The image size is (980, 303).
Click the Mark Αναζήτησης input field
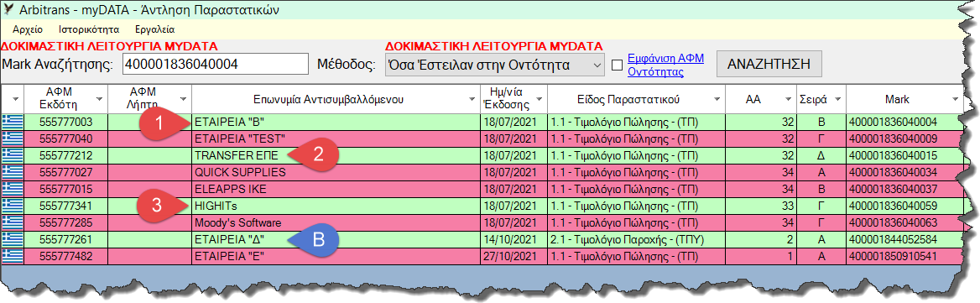pos(216,65)
